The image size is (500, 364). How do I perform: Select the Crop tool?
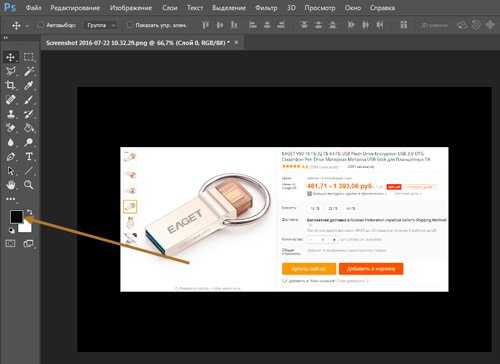(x=11, y=85)
